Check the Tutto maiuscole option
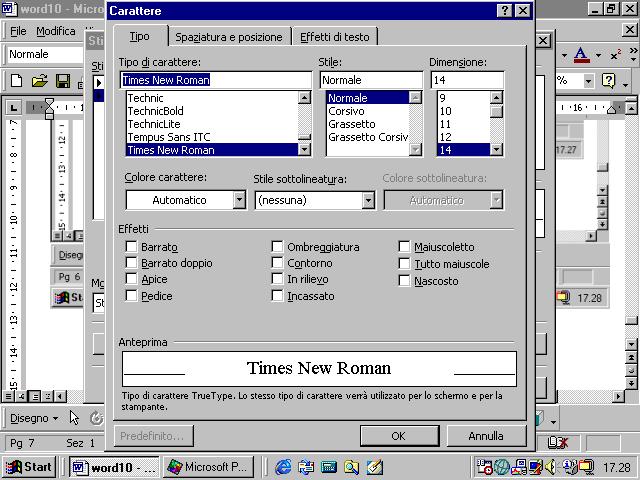This screenshot has height=480, width=640. [404, 263]
